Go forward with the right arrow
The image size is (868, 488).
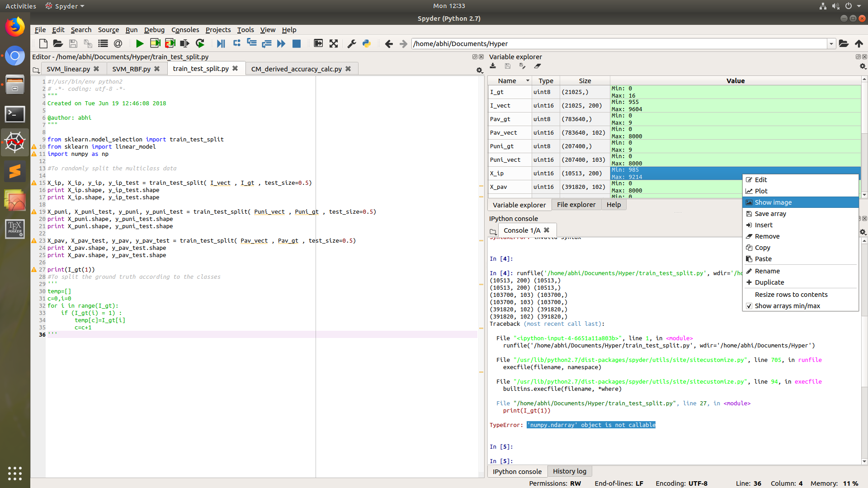click(403, 44)
